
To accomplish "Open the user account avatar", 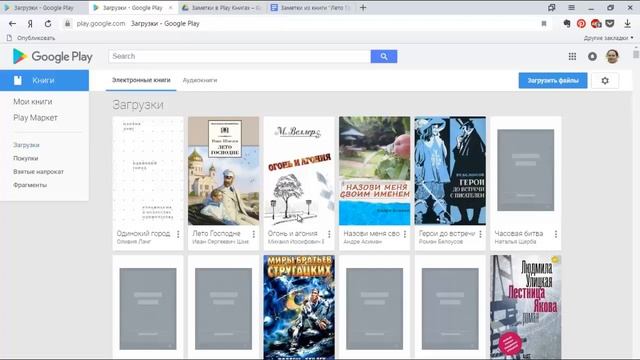I will [x=612, y=56].
